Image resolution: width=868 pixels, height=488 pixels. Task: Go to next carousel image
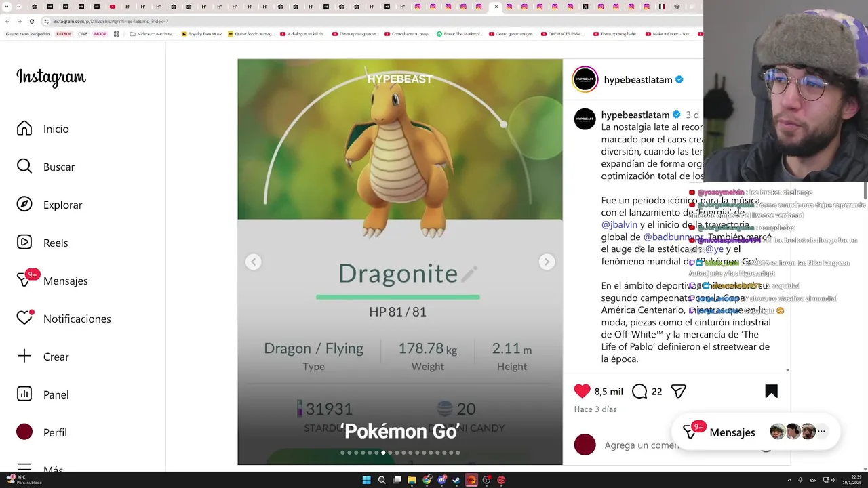[x=547, y=262]
